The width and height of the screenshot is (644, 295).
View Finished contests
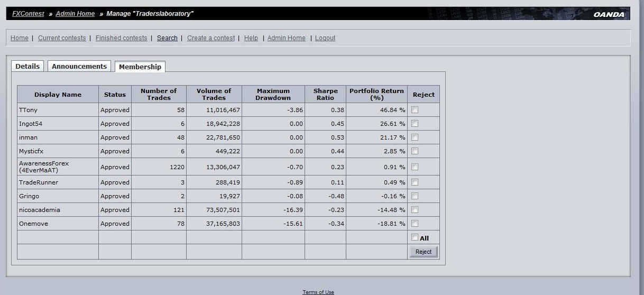[x=122, y=38]
